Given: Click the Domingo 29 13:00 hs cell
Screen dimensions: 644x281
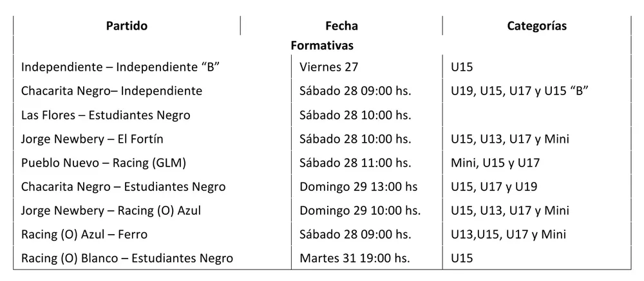Looking at the screenshot, I should click(358, 186).
